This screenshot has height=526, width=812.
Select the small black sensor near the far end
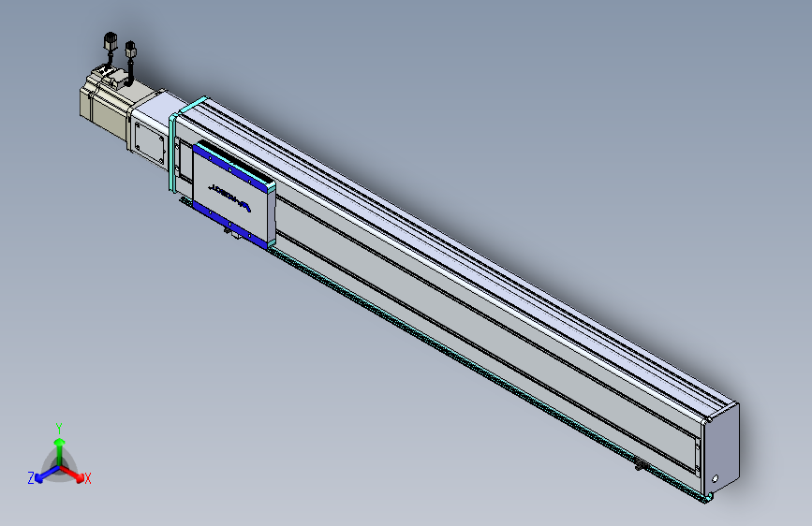tap(642, 465)
